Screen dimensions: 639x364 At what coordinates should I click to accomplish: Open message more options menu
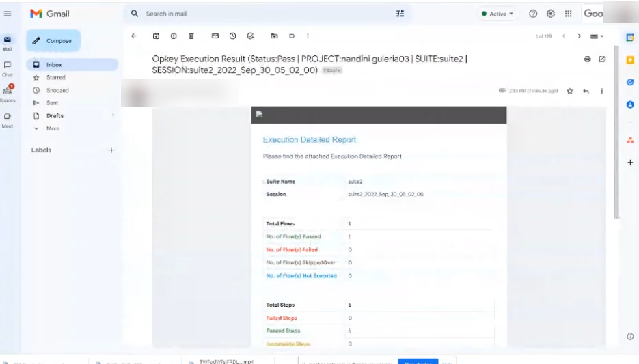tap(602, 92)
